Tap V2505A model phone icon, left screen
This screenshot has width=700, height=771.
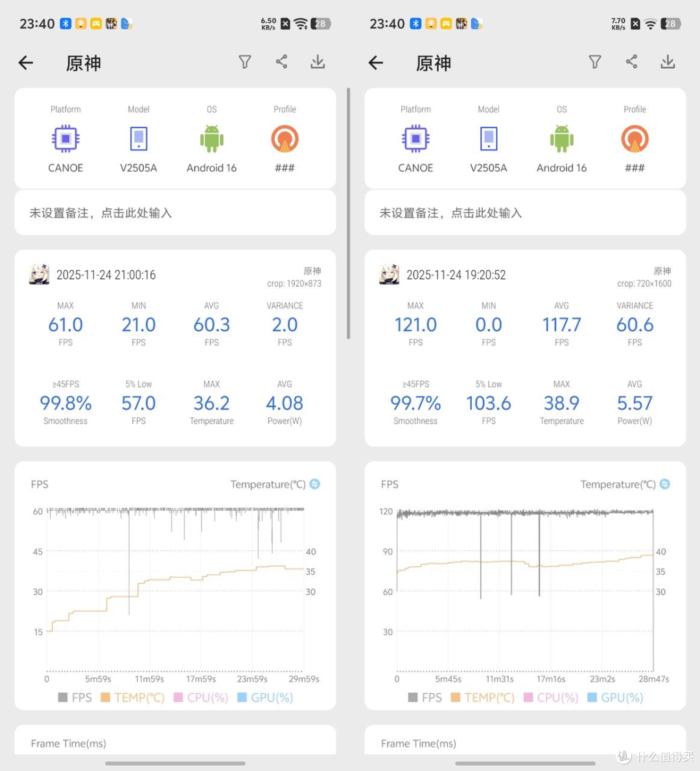[x=139, y=139]
